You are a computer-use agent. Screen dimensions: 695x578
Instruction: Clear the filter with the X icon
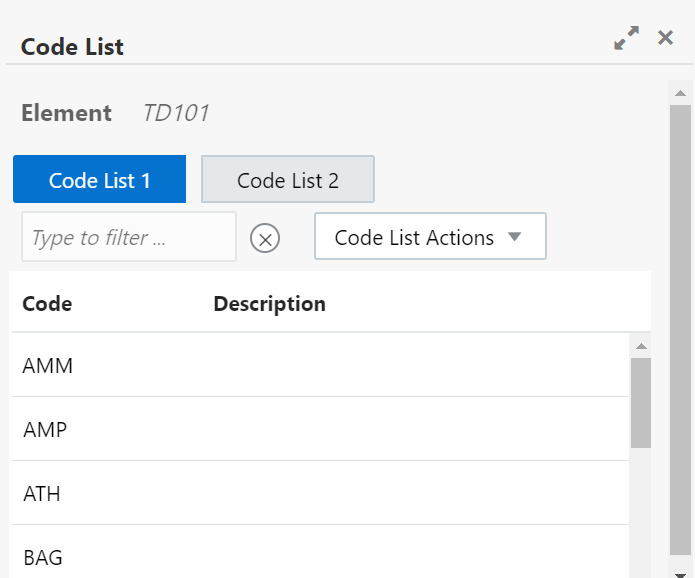point(265,238)
